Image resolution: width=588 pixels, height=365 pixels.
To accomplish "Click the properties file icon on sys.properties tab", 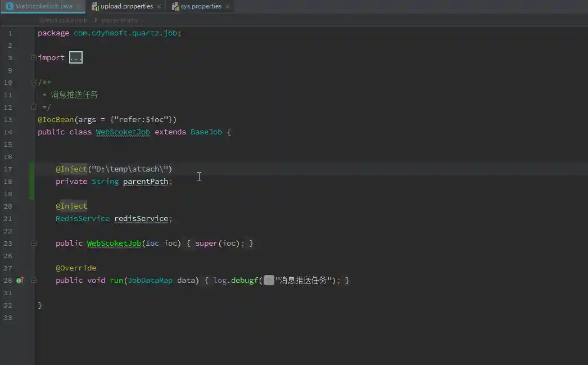I will tap(177, 6).
